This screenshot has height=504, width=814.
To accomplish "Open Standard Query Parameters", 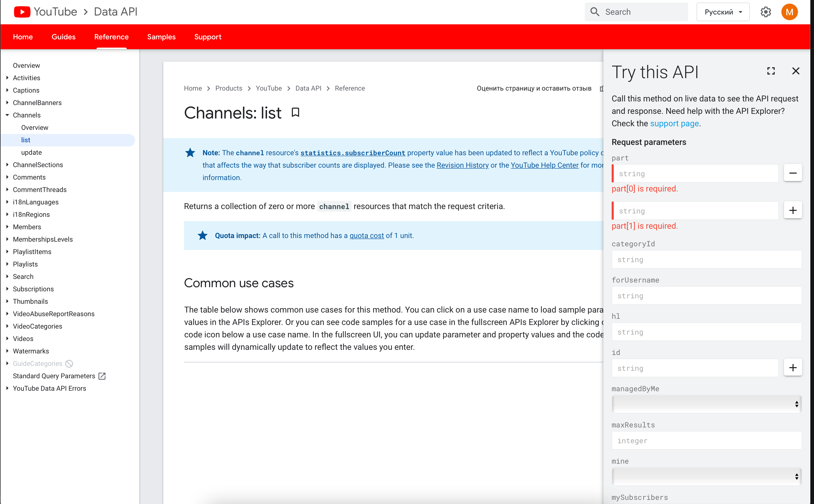I will pyautogui.click(x=54, y=376).
